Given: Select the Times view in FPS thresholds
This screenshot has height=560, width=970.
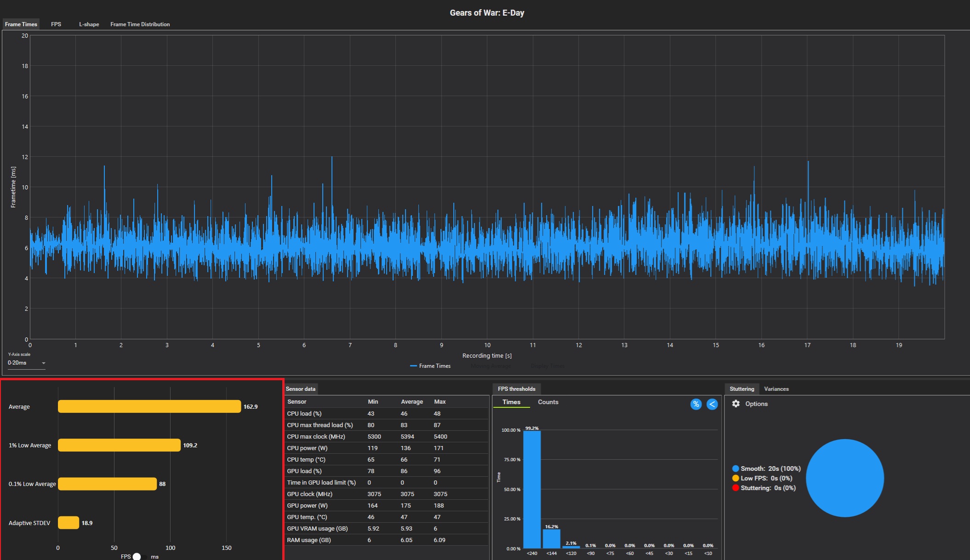Looking at the screenshot, I should pos(511,402).
